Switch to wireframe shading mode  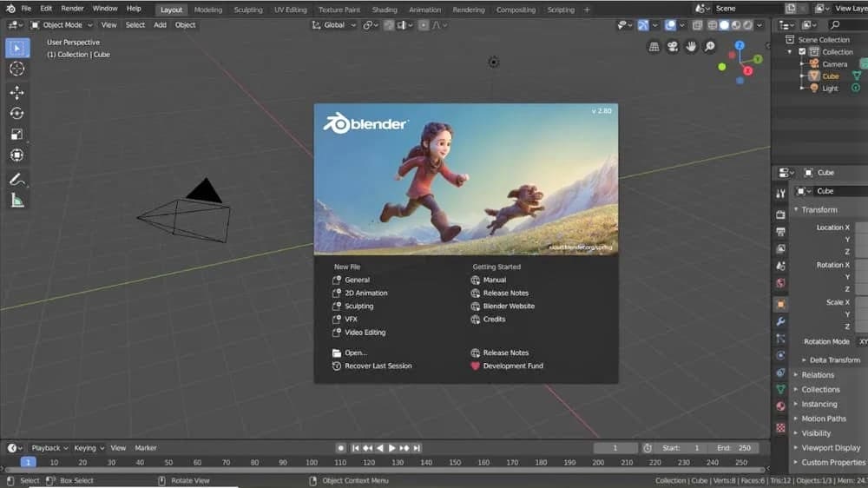tap(713, 25)
